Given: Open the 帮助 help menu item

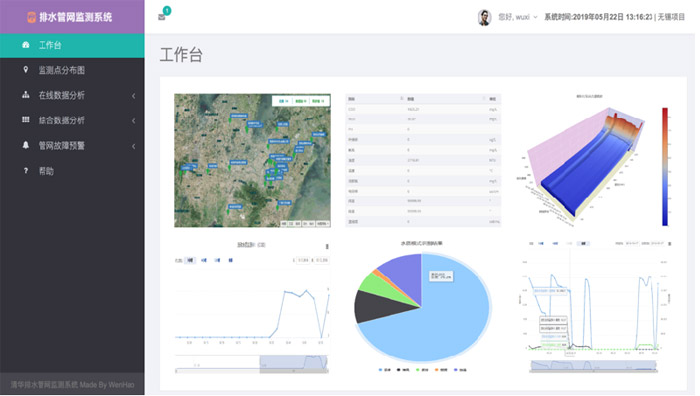Looking at the screenshot, I should [72, 171].
